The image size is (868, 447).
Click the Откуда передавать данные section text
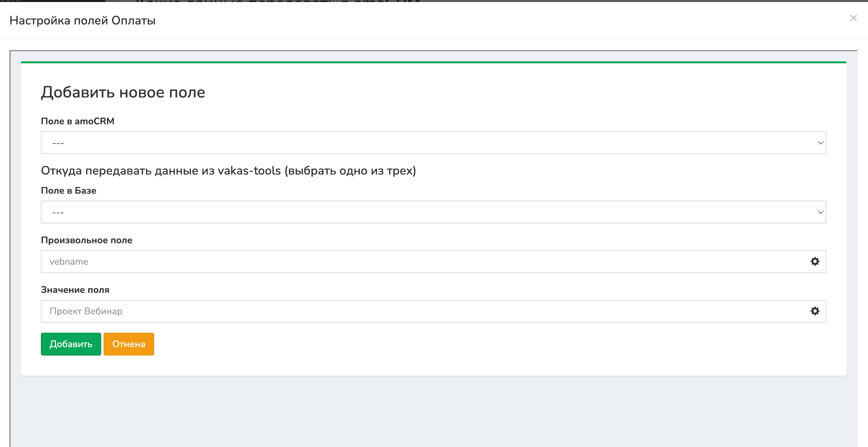pyautogui.click(x=229, y=171)
